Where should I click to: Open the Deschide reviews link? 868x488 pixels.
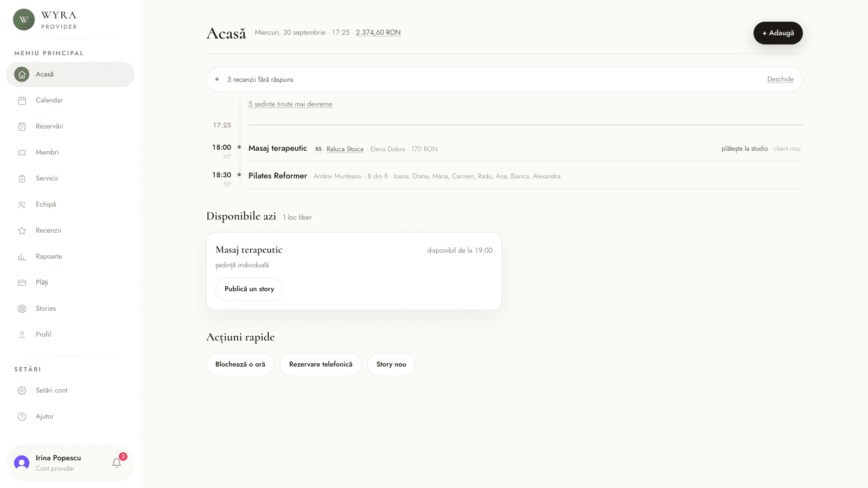click(780, 79)
